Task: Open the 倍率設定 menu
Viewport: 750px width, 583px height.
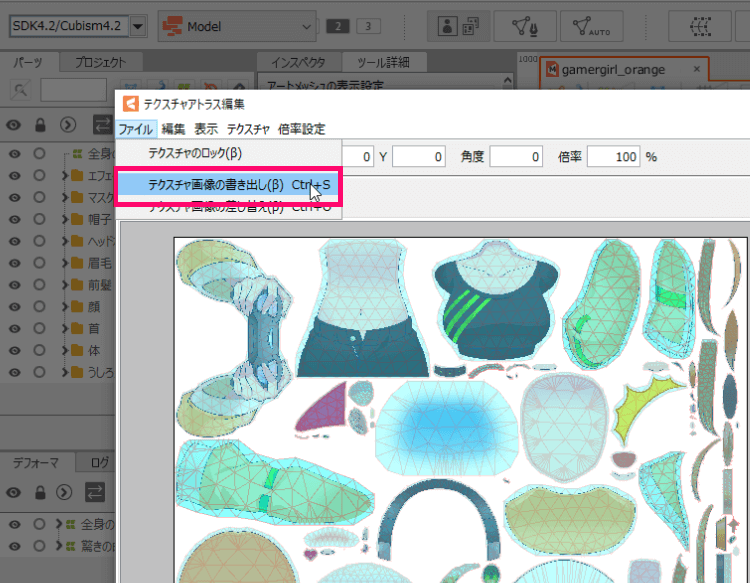Action: pyautogui.click(x=301, y=129)
